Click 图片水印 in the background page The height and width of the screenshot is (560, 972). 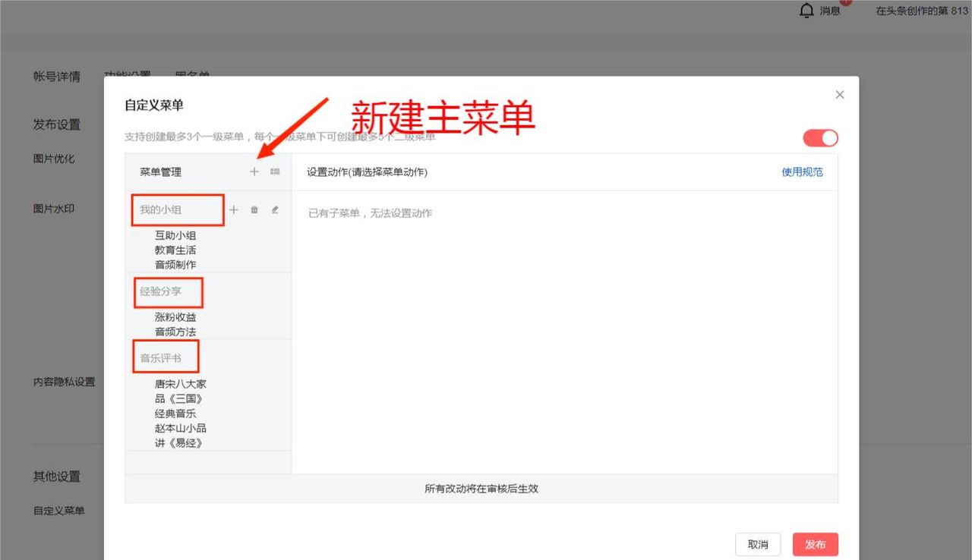[53, 209]
